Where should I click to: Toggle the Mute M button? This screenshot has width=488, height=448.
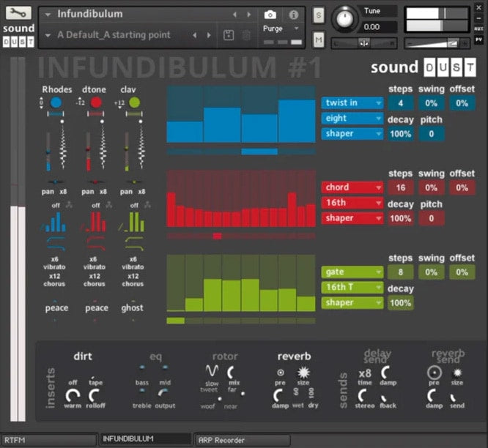point(319,39)
